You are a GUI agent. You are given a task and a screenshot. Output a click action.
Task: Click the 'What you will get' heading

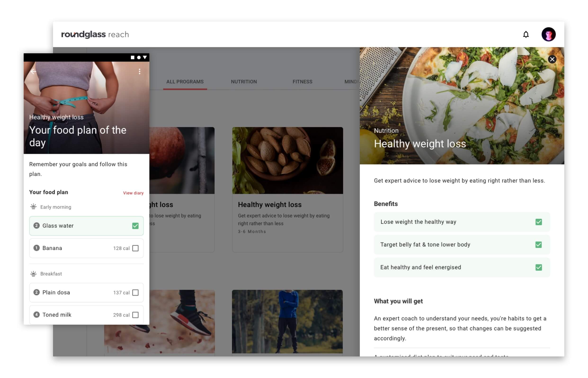[x=398, y=301]
